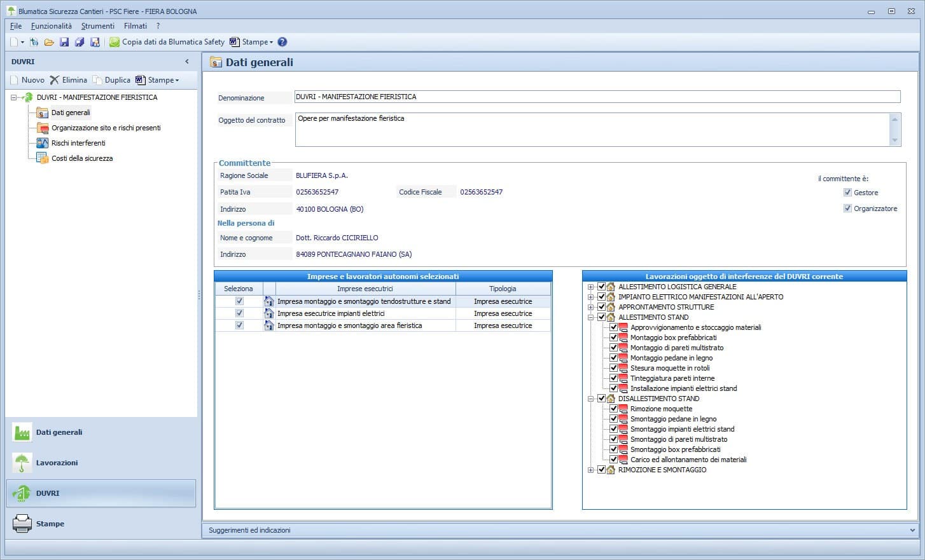The width and height of the screenshot is (925, 560).
Task: Uncheck Impresa esecutrice impianti elettrici row checkbox
Action: coord(239,313)
